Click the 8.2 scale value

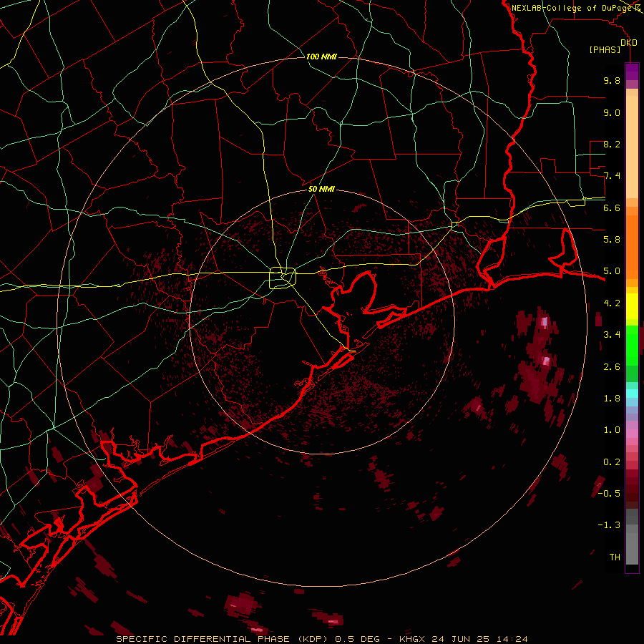coord(612,144)
